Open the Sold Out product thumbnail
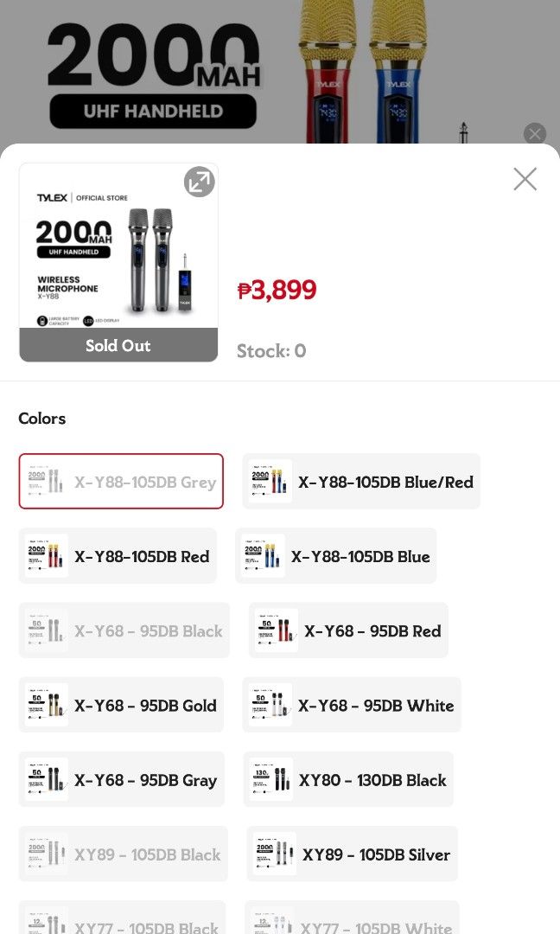The height and width of the screenshot is (934, 560). (118, 262)
